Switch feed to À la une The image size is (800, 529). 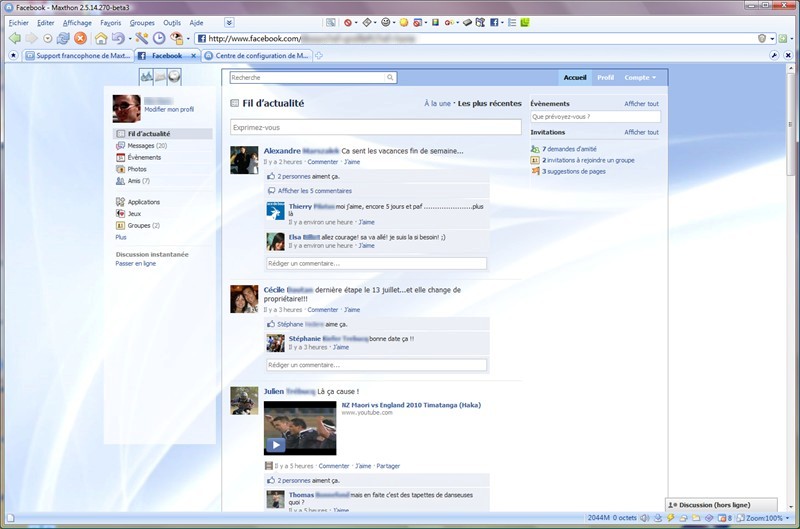437,103
